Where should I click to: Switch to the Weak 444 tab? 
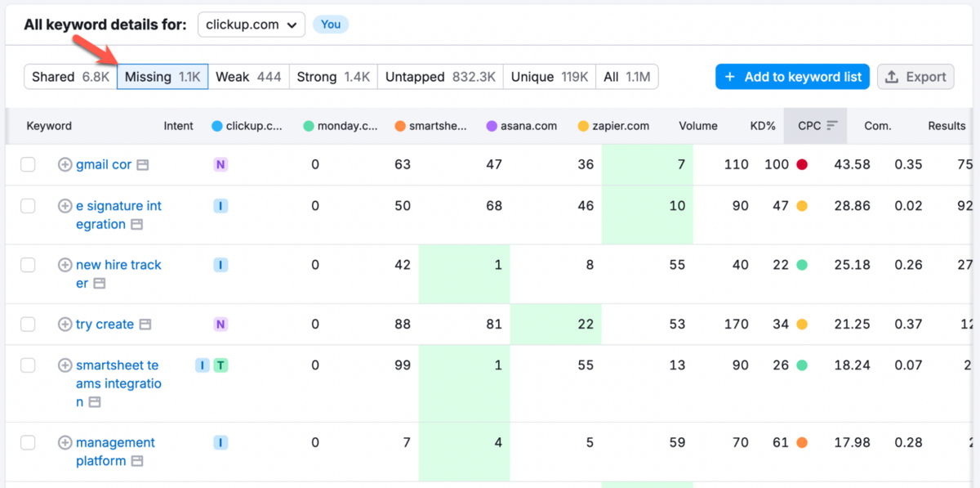pyautogui.click(x=248, y=77)
